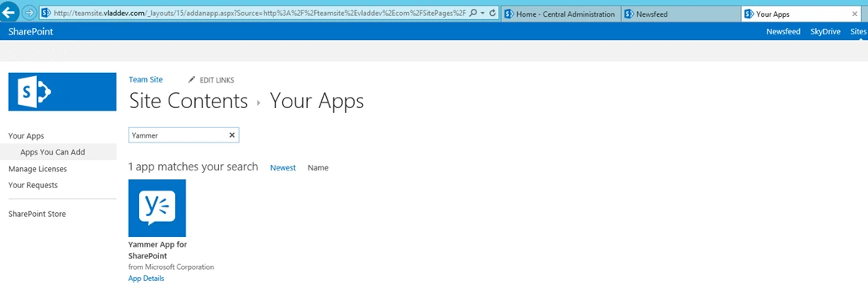Sort the app results by Newest

point(283,168)
